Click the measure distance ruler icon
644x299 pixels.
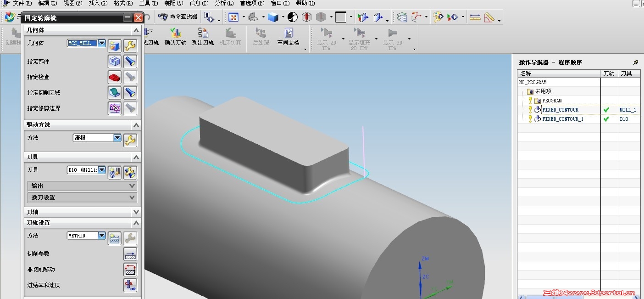pos(475,17)
